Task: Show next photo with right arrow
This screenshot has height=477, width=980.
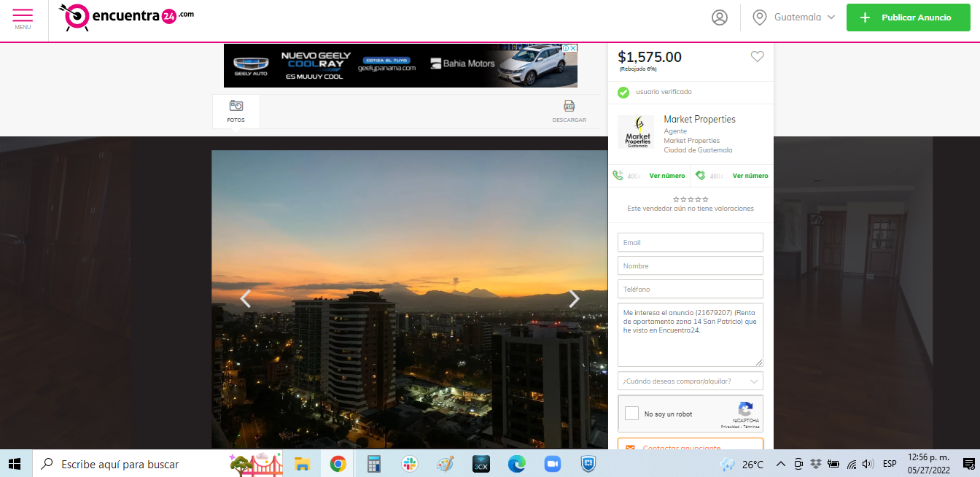Action: tap(575, 298)
